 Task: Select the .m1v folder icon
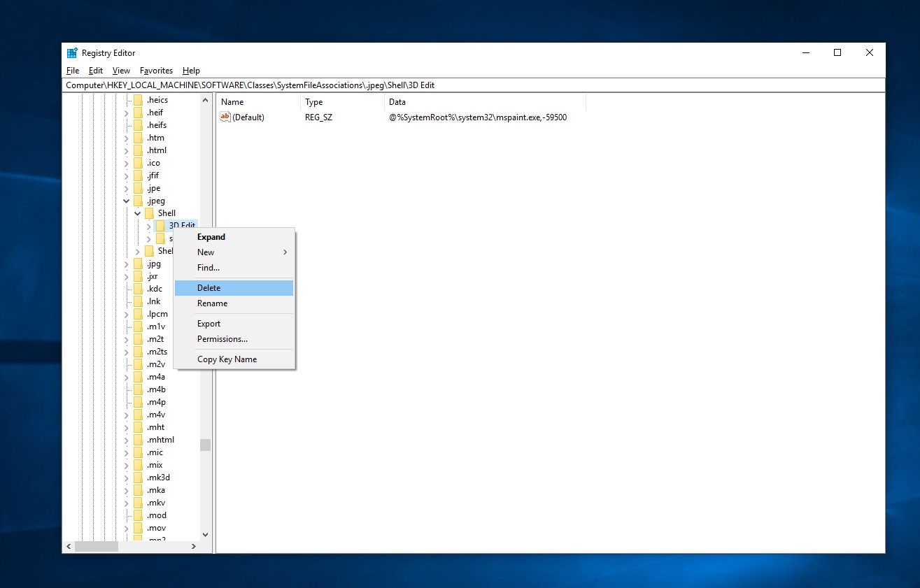tap(138, 327)
